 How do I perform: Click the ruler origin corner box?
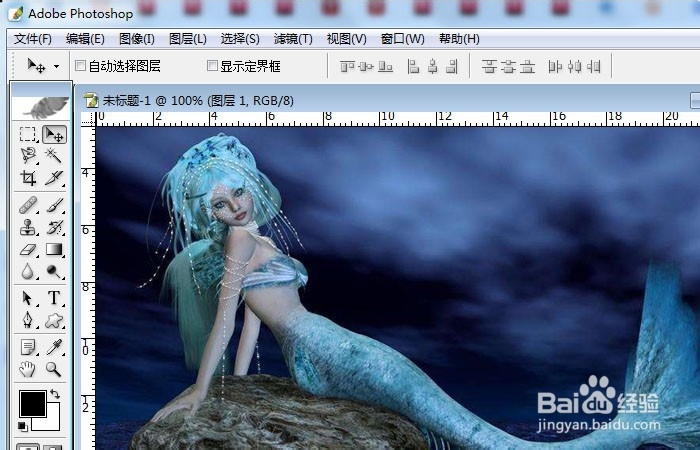[x=88, y=119]
